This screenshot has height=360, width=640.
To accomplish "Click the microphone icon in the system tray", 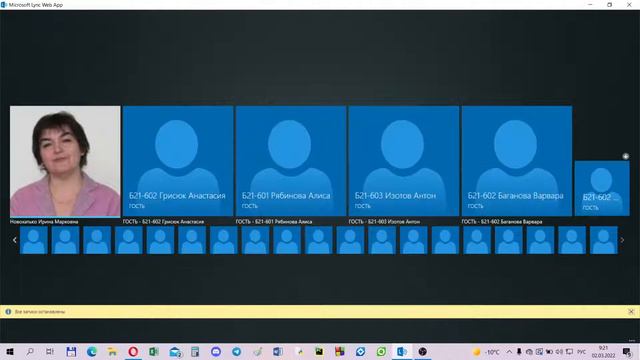I will tap(519, 351).
